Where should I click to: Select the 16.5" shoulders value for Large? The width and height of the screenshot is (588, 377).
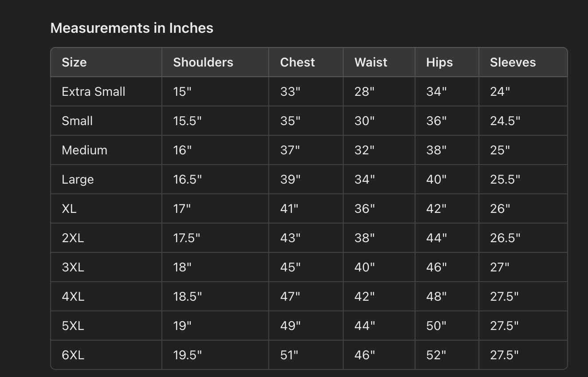click(187, 179)
